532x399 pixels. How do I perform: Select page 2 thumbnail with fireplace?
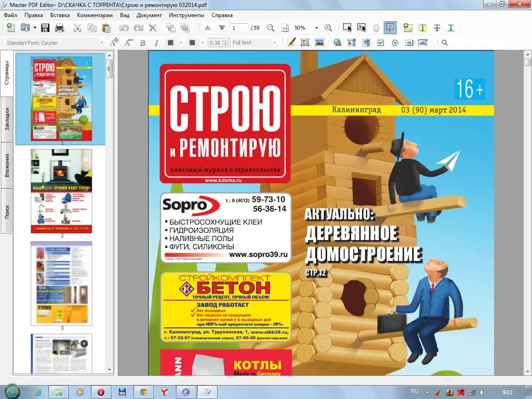click(x=61, y=191)
